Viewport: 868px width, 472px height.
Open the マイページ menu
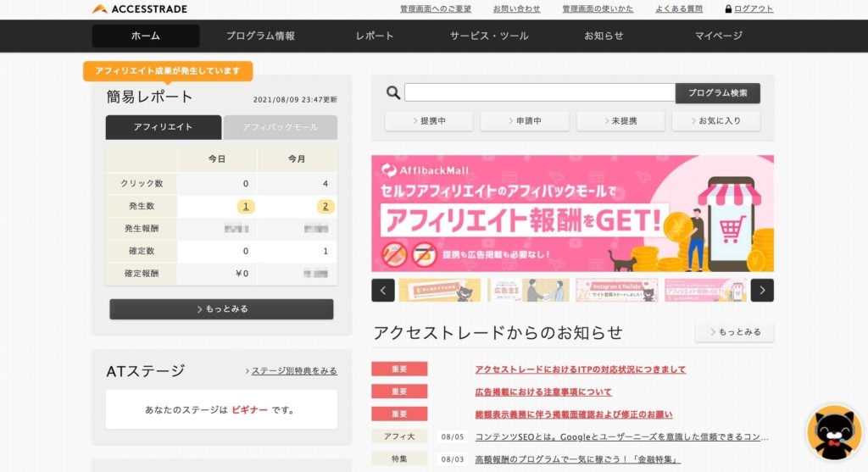coord(718,36)
